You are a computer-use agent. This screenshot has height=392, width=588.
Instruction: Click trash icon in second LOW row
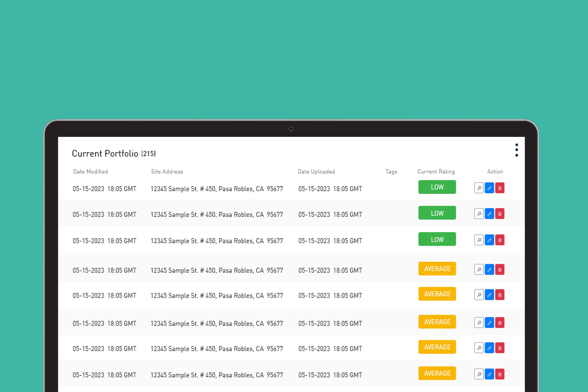coord(500,214)
